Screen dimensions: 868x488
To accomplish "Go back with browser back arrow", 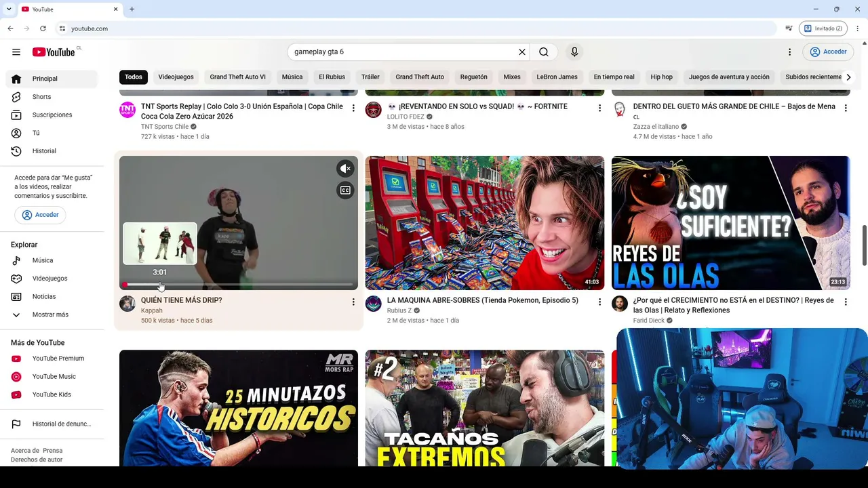I will 10,28.
